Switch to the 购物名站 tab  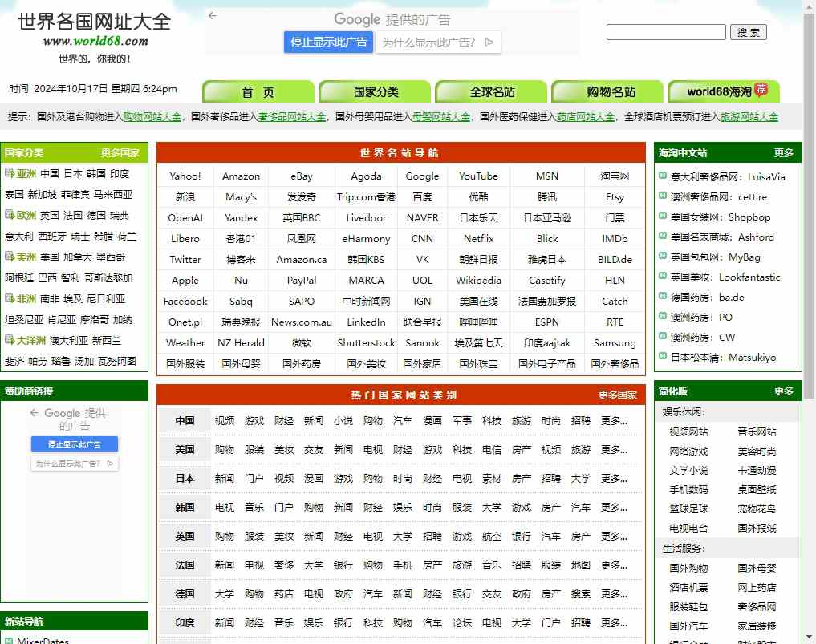[608, 92]
